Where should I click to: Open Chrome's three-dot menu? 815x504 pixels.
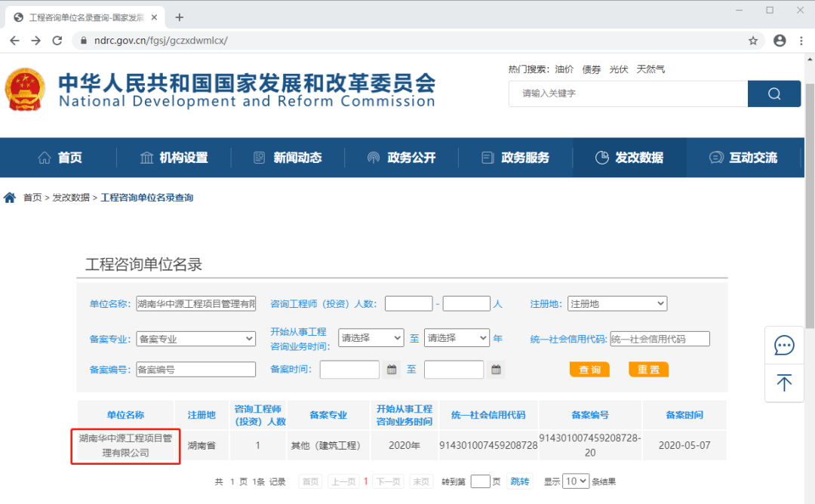801,41
